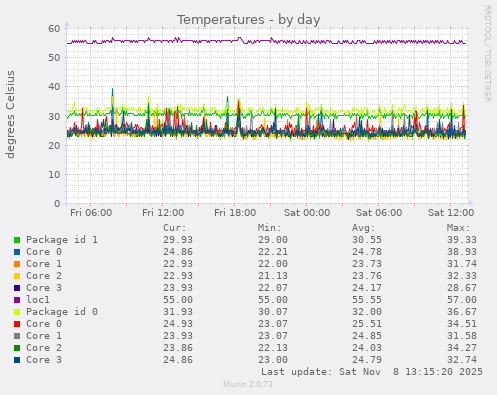Click the gray Core 1 legend swatch

tap(17, 336)
